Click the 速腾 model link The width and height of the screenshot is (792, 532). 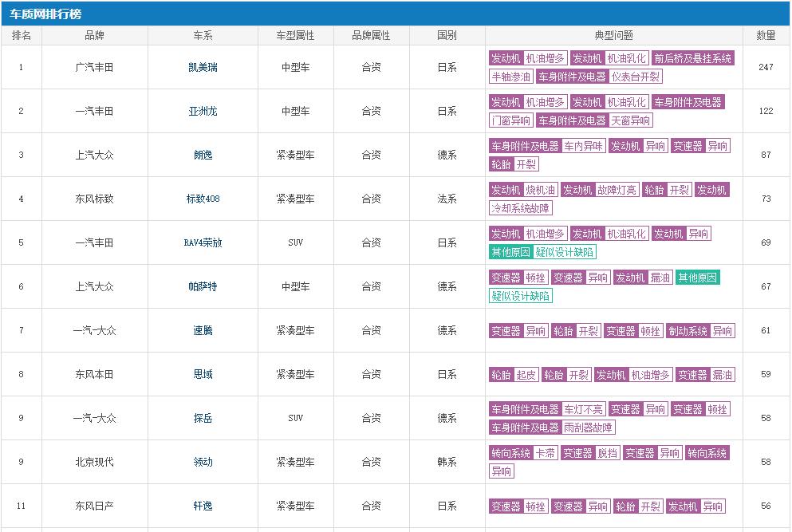point(203,331)
